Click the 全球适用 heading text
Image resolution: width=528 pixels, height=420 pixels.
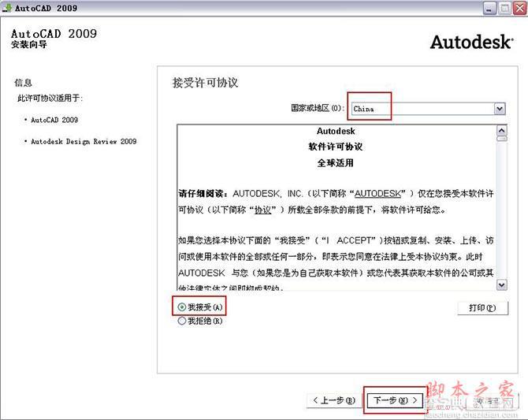(x=336, y=163)
